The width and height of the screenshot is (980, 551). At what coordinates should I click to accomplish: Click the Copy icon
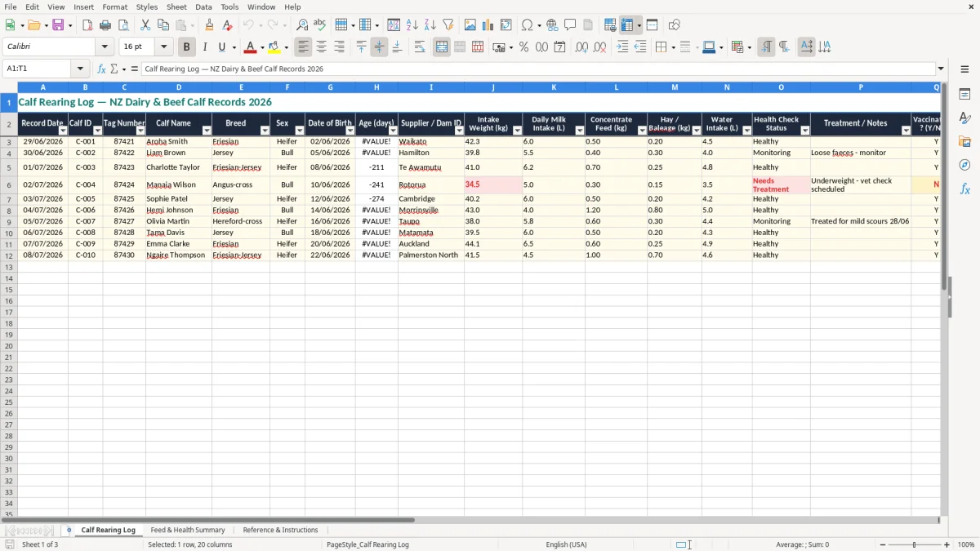pos(163,25)
